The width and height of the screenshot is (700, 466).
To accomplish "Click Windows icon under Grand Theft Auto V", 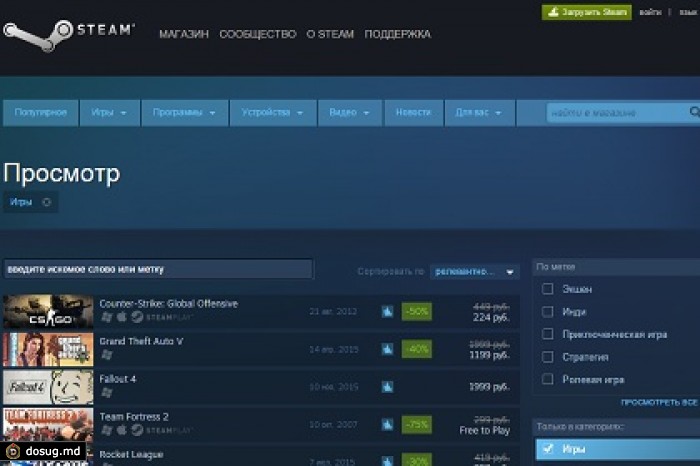I will pyautogui.click(x=107, y=355).
